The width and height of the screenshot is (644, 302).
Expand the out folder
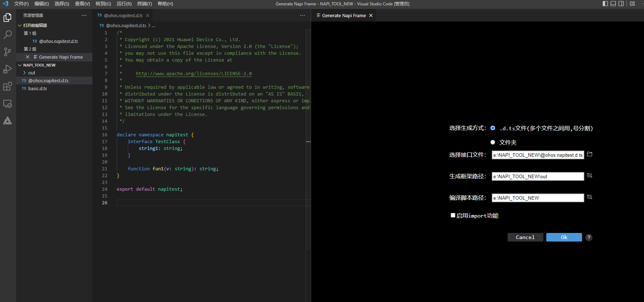24,73
